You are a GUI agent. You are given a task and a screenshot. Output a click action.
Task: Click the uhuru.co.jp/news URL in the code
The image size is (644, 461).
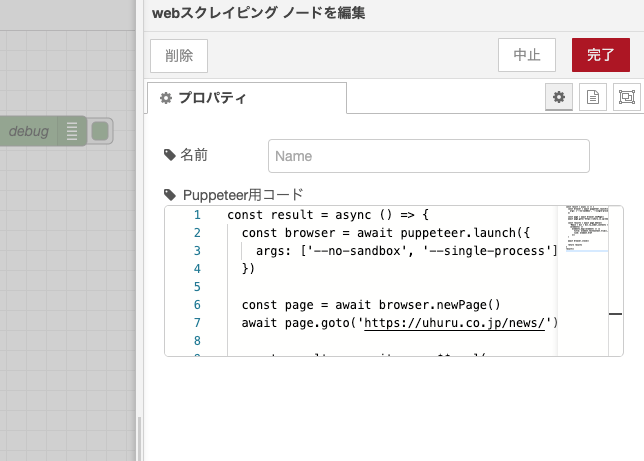click(454, 323)
